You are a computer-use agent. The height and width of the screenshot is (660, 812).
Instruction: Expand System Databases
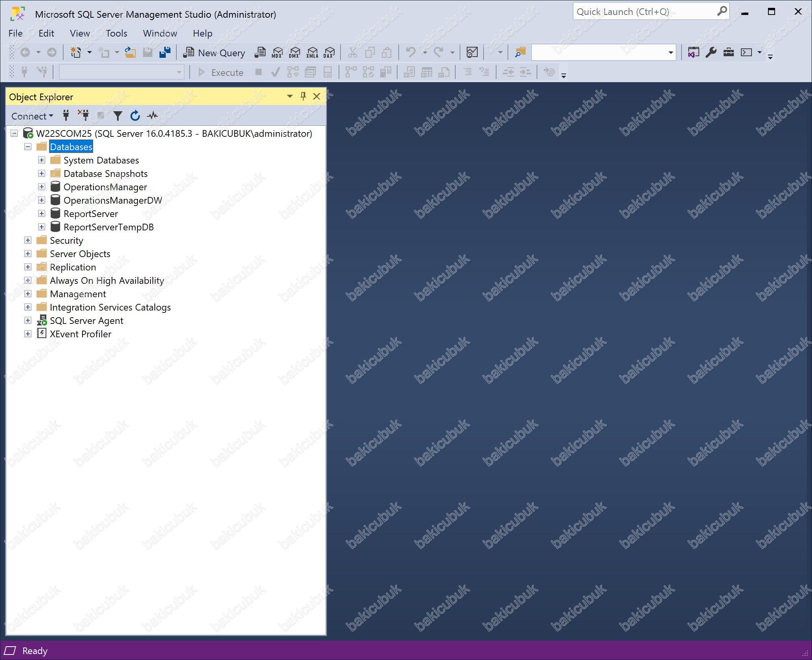[x=42, y=160]
